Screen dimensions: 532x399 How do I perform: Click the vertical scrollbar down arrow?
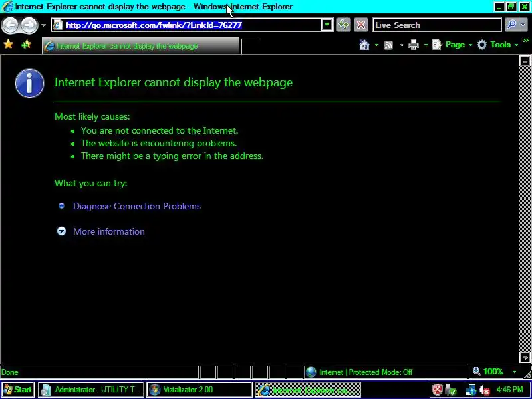pos(525,357)
